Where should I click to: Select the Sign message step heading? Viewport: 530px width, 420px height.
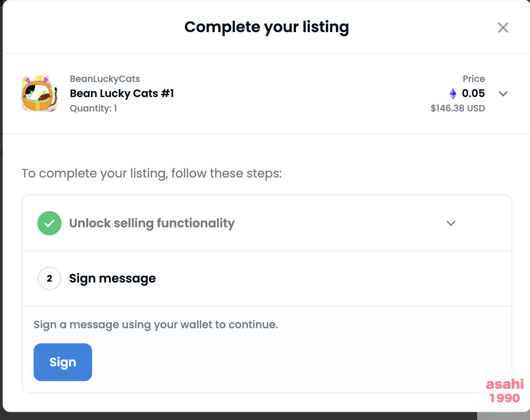pyautogui.click(x=112, y=278)
